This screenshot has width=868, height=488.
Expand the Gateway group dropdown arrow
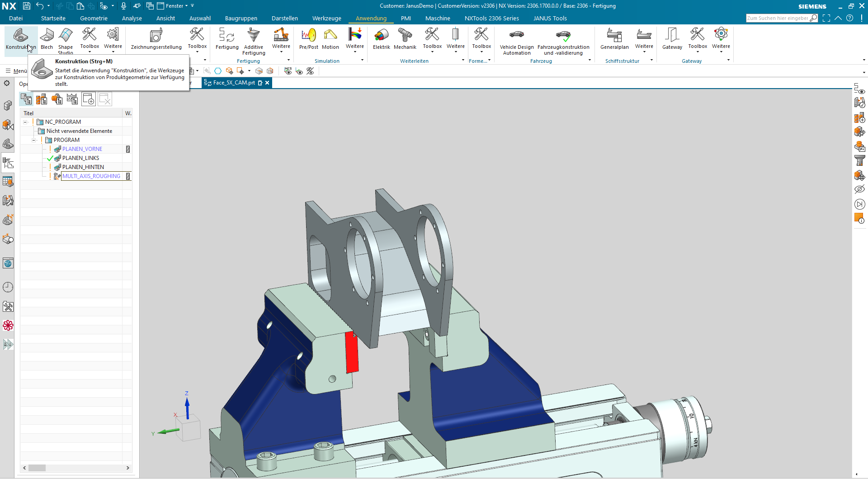point(728,60)
